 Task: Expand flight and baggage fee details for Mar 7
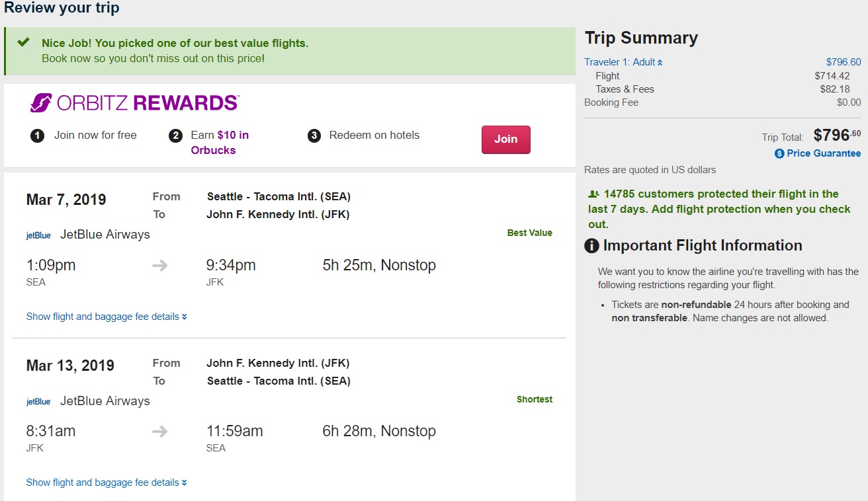click(x=106, y=317)
